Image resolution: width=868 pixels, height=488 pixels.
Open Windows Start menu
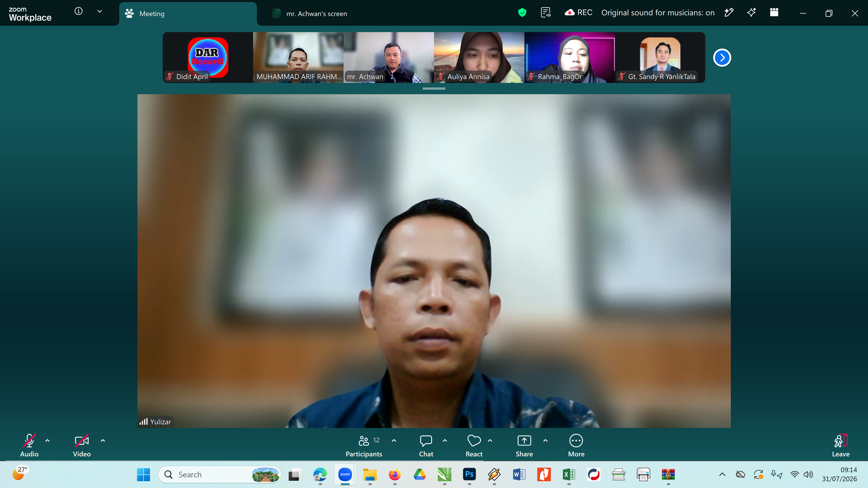(144, 474)
